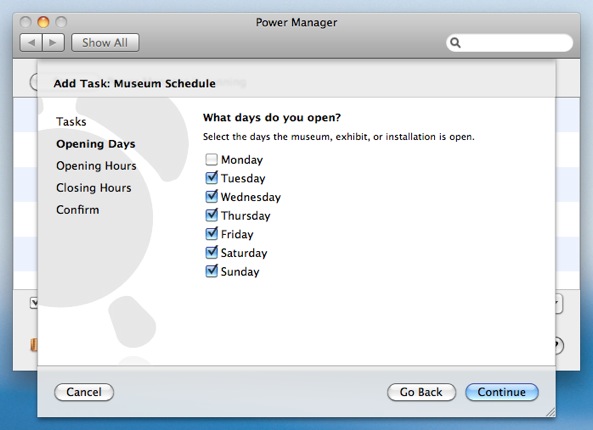Click into the toolbar search field

[x=509, y=43]
